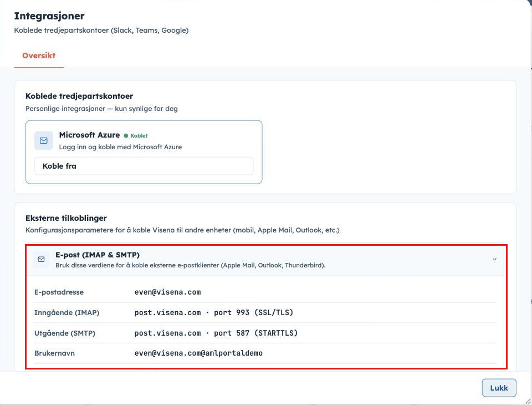This screenshot has height=405, width=532.
Task: Collapse the E-post (IMAP & SMTP) chevron
Action: (494, 259)
